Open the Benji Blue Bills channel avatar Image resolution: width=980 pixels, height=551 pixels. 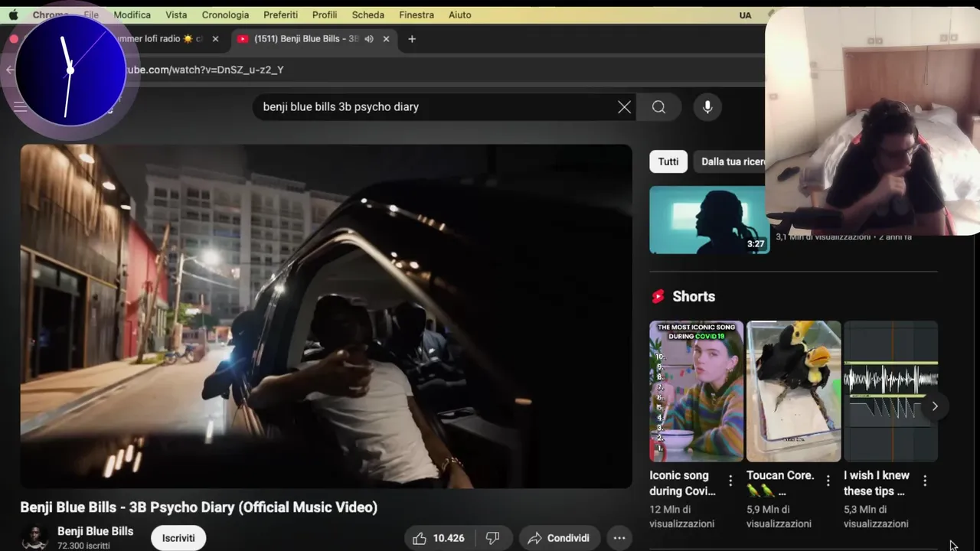34,537
